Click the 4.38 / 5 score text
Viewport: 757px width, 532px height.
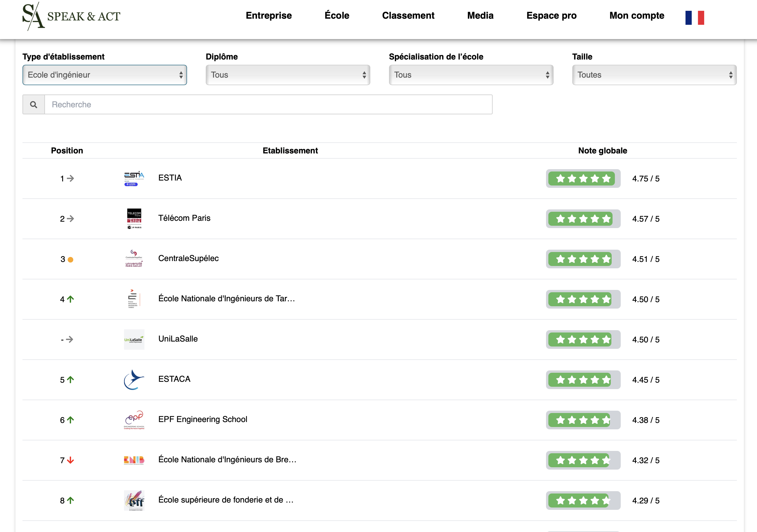click(646, 420)
